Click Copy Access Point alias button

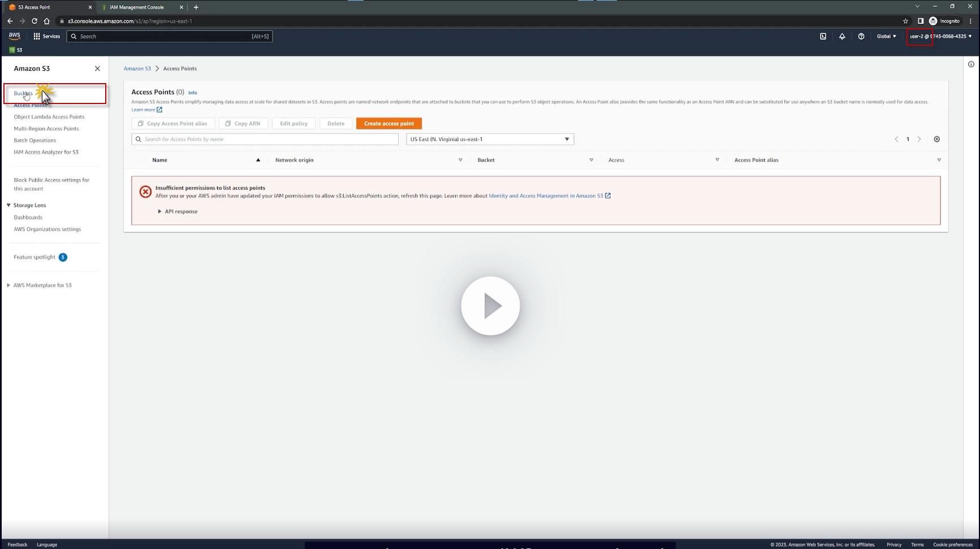tap(173, 123)
